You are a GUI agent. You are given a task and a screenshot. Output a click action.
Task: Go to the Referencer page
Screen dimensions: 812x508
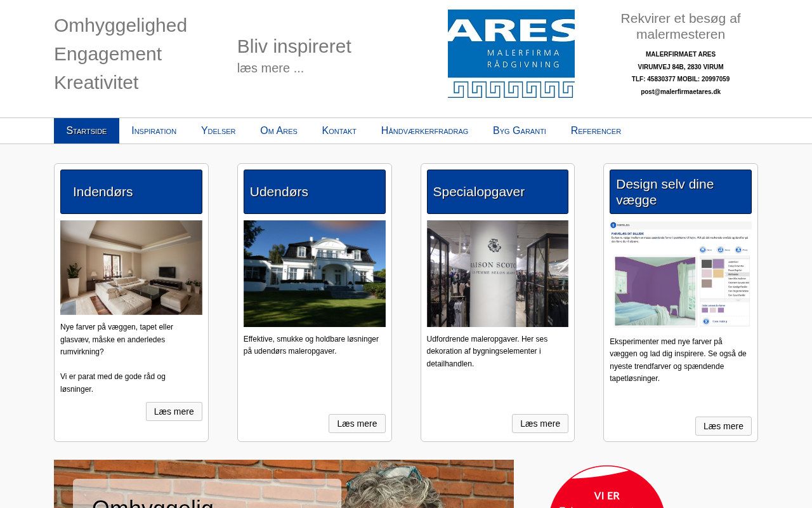(x=596, y=131)
